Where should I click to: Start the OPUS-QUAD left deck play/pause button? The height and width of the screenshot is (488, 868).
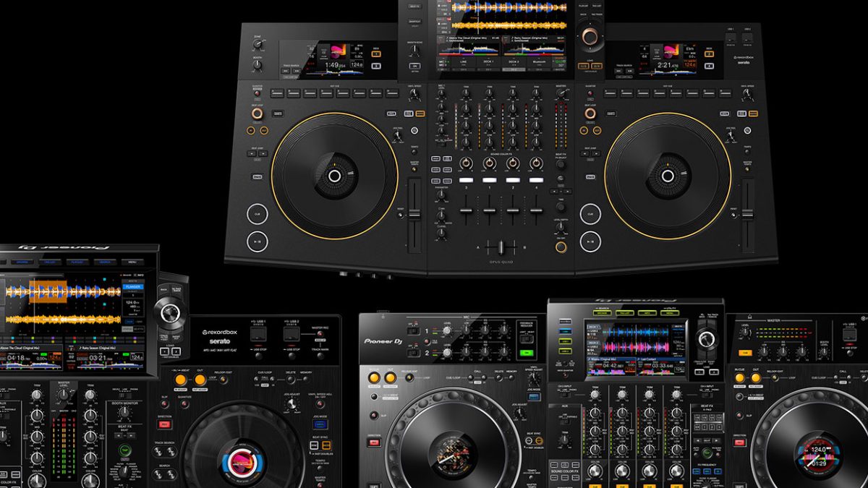click(x=258, y=241)
